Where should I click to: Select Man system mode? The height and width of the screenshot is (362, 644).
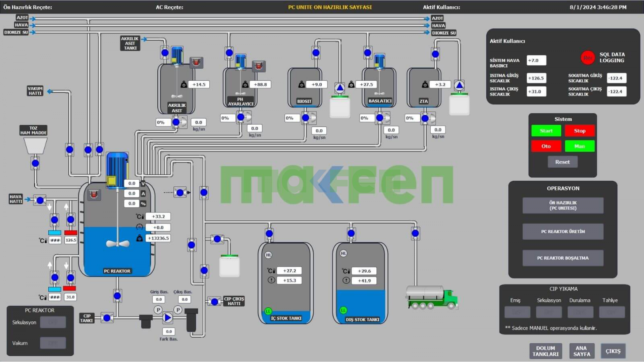point(579,146)
